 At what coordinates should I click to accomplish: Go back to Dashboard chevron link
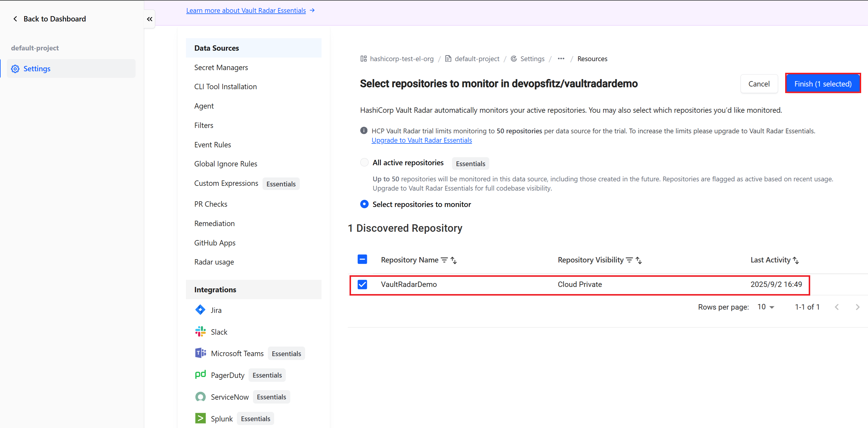[x=15, y=19]
